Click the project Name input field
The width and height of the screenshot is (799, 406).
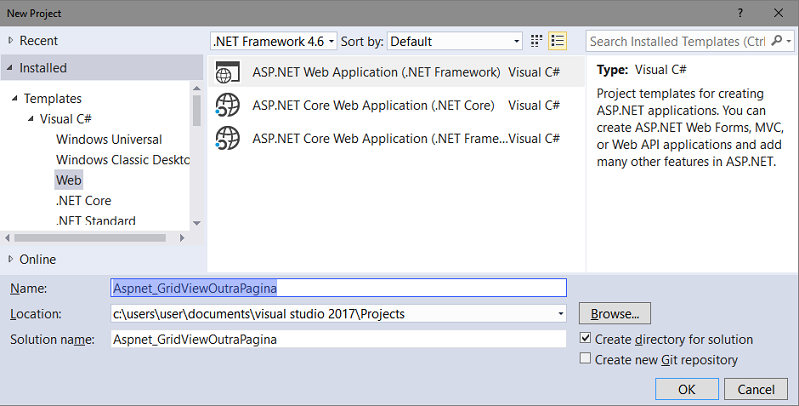click(338, 288)
